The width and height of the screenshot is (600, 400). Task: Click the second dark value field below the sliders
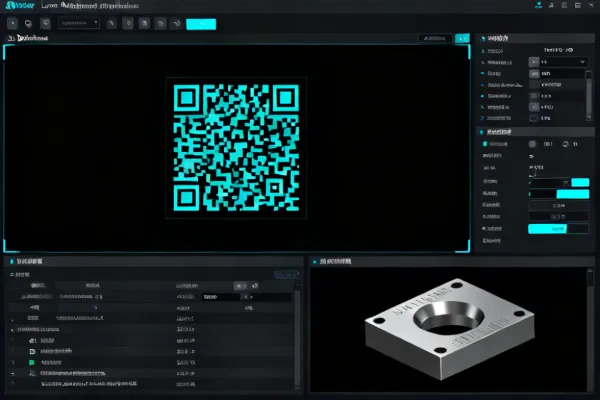coord(558,217)
